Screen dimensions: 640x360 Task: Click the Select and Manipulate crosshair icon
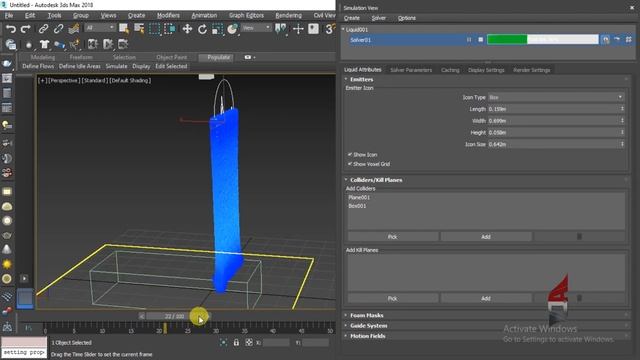coord(298,29)
